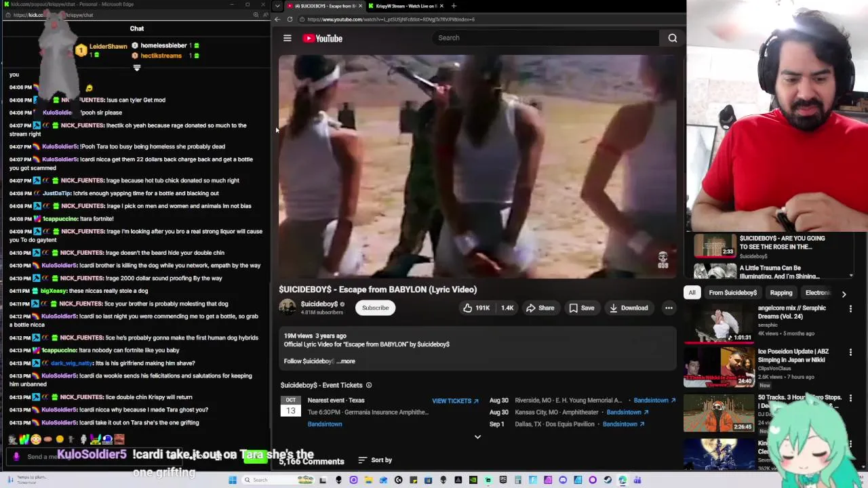Open options menu for angelcore mix video
868x488 pixels.
[x=850, y=308]
